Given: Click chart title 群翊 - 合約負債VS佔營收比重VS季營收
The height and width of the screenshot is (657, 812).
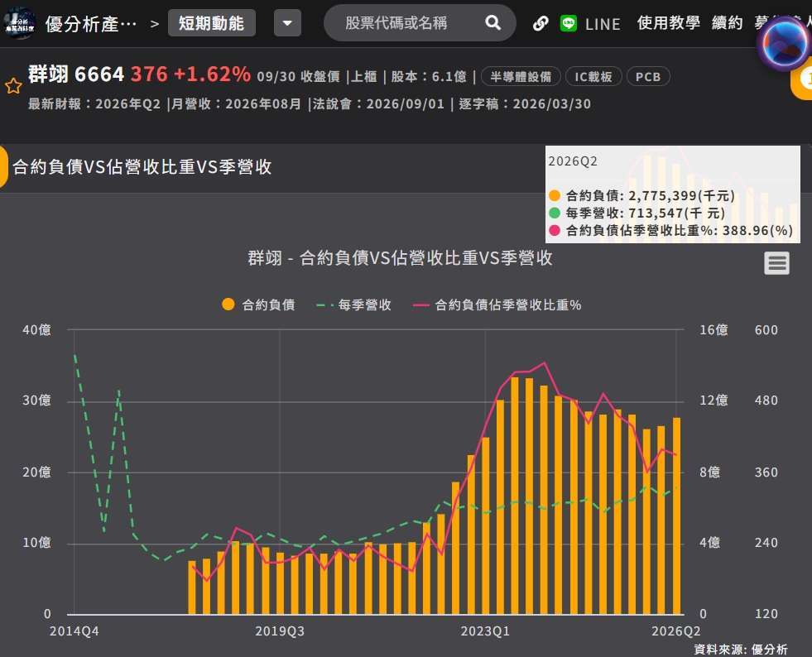Looking at the screenshot, I should (400, 258).
